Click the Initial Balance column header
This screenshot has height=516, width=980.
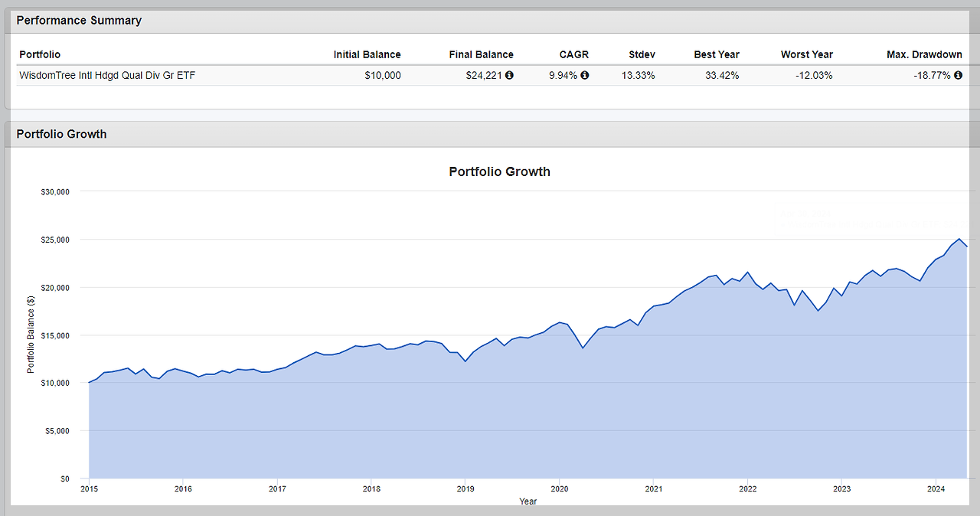(367, 54)
